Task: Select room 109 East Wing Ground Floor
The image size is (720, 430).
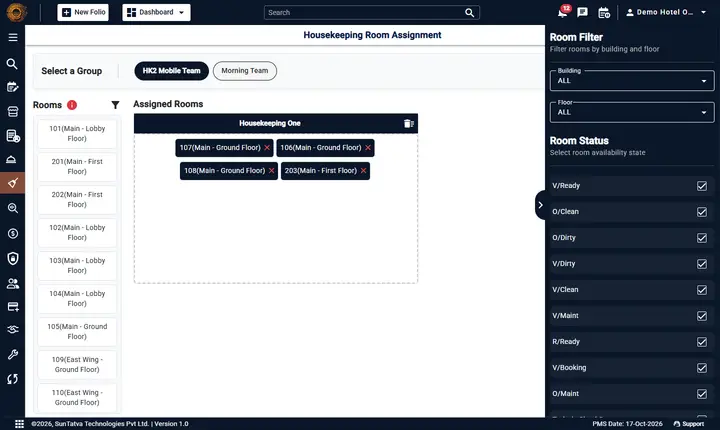Action: (77, 365)
